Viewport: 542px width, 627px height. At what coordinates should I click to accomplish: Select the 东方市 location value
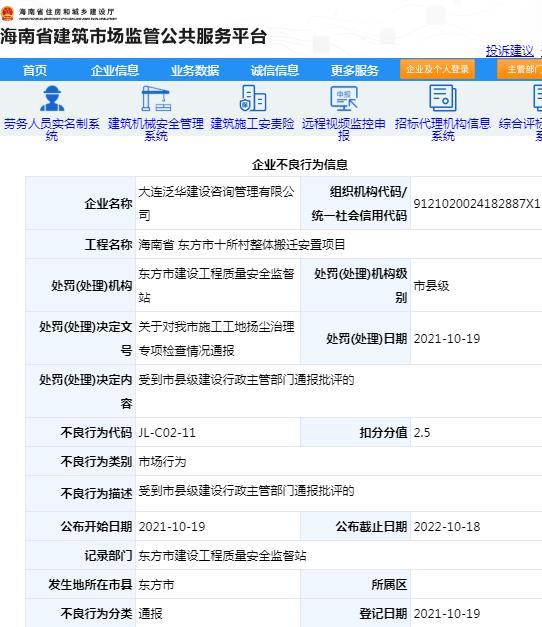pyautogui.click(x=156, y=585)
